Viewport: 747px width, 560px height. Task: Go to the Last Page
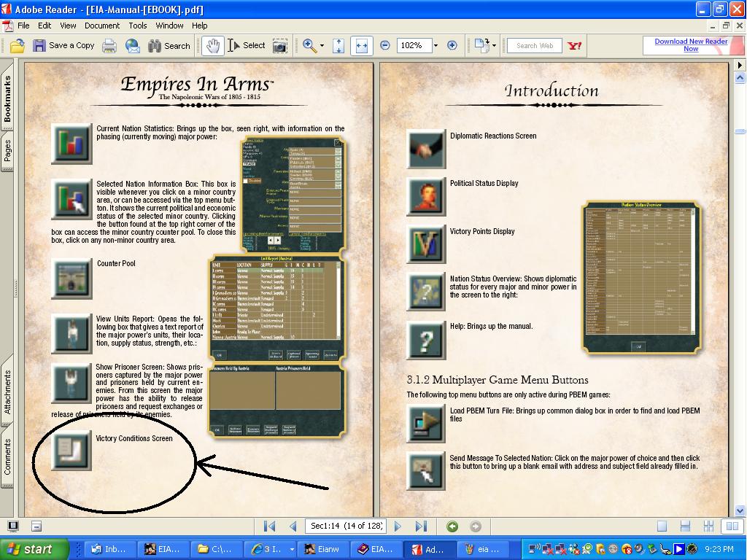point(421,526)
